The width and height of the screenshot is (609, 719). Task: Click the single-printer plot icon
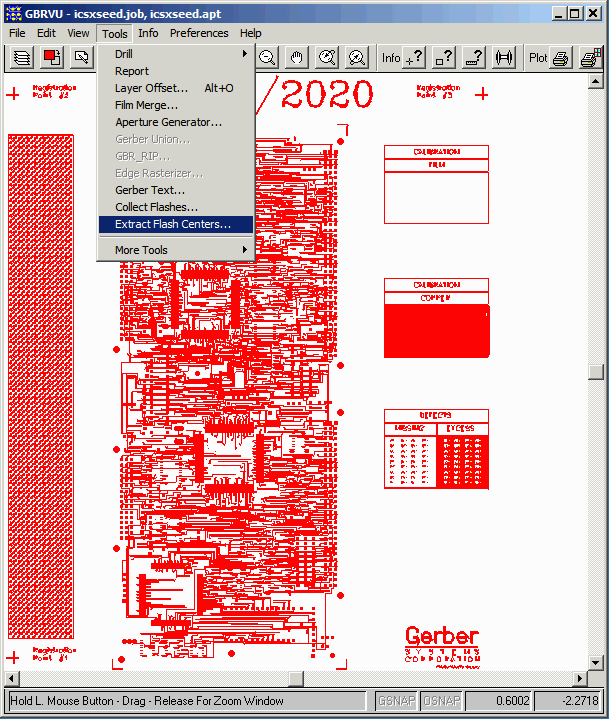(561, 58)
